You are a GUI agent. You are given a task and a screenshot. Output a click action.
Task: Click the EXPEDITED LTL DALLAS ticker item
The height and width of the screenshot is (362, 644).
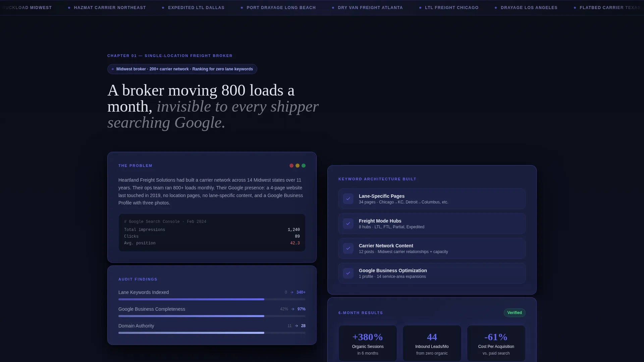(x=193, y=7)
